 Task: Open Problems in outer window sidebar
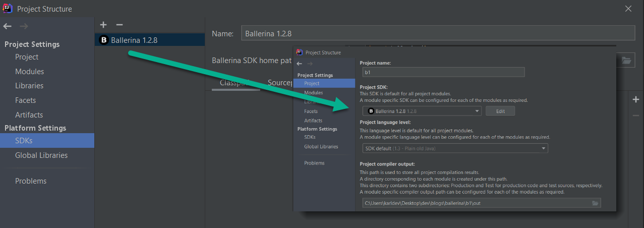[x=31, y=181]
